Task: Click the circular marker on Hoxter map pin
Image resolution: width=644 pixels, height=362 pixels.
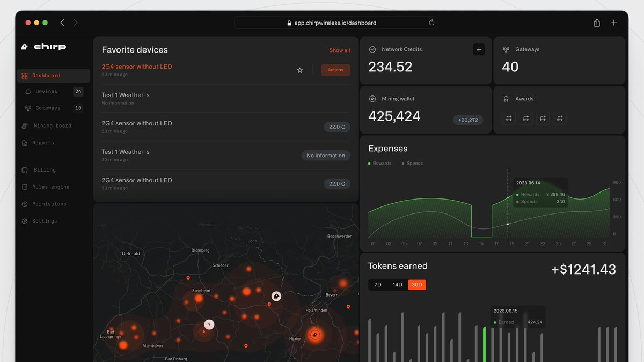Action: 315,335
